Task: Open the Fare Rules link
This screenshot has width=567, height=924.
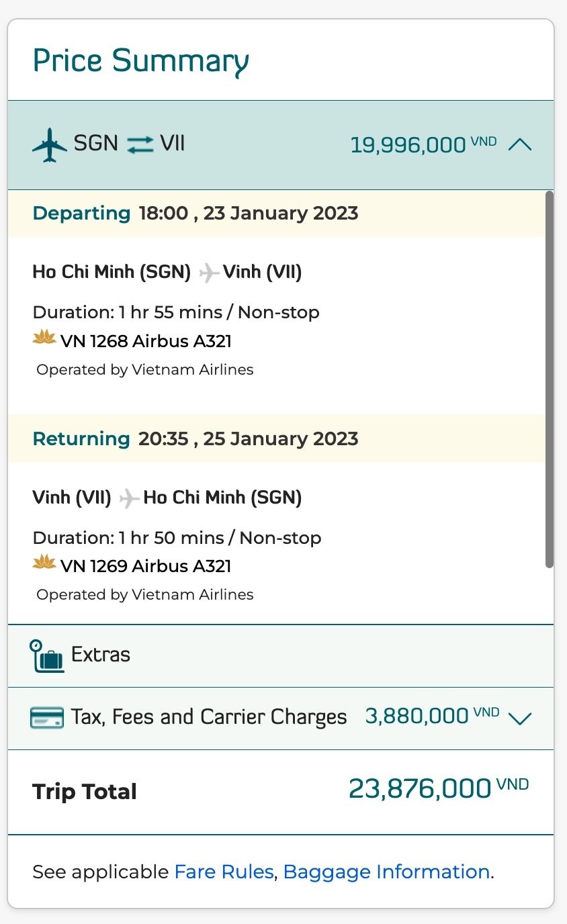Action: point(224,872)
